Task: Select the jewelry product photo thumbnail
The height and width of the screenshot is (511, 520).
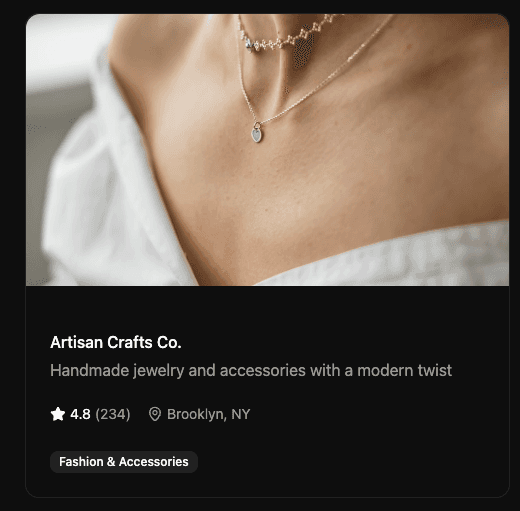Action: point(267,150)
